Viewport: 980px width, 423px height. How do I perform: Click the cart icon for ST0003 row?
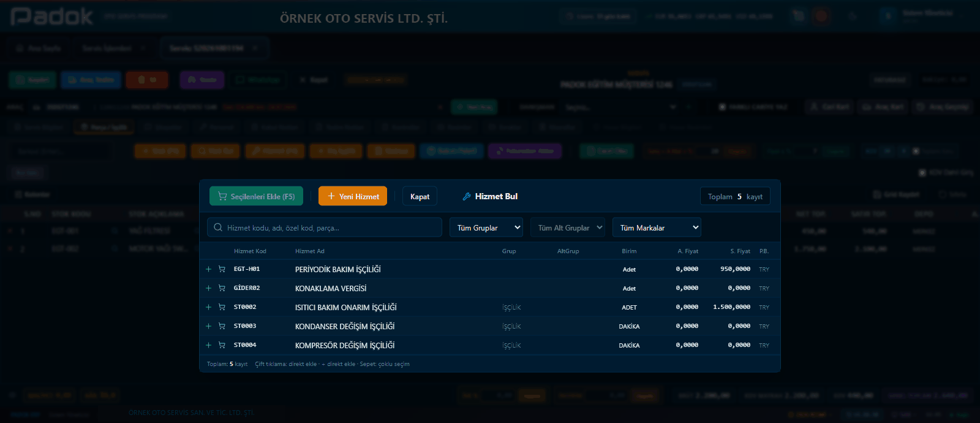point(222,326)
